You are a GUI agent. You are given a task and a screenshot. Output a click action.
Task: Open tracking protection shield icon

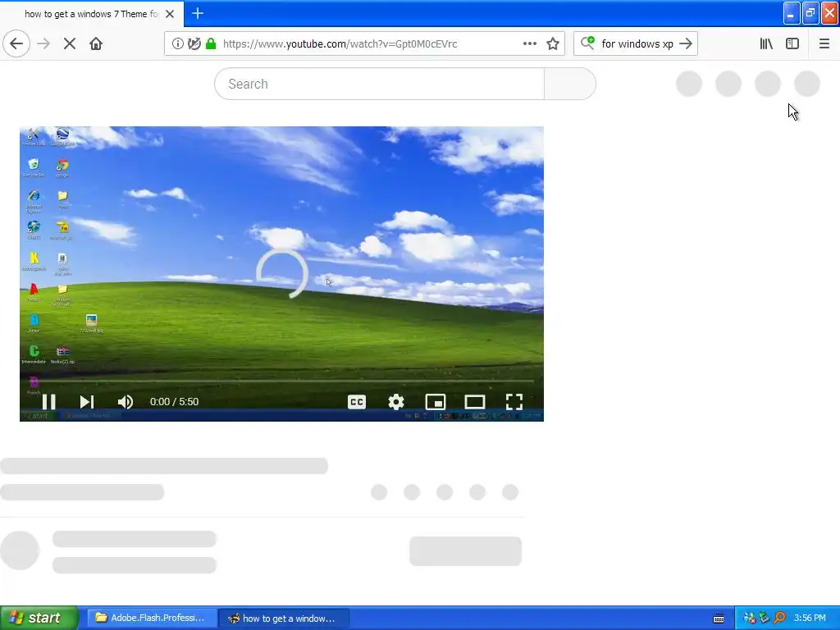[194, 44]
